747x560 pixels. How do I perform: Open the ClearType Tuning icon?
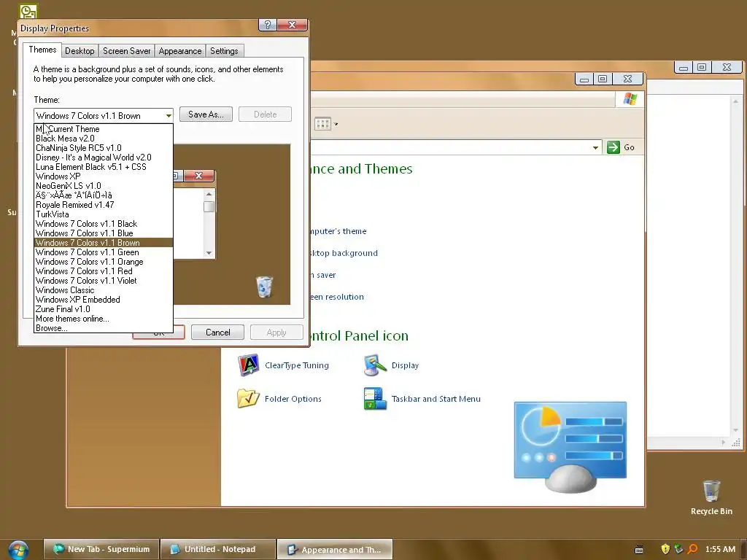[x=248, y=365]
